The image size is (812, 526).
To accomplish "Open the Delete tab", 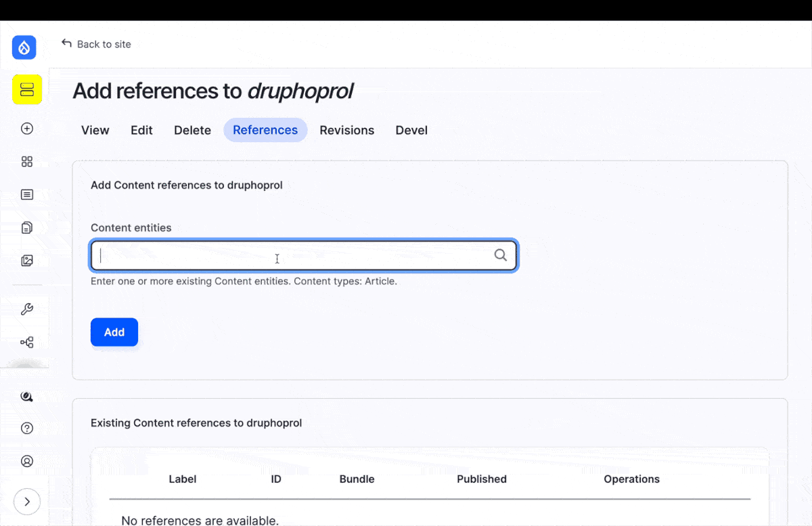I will tap(192, 130).
